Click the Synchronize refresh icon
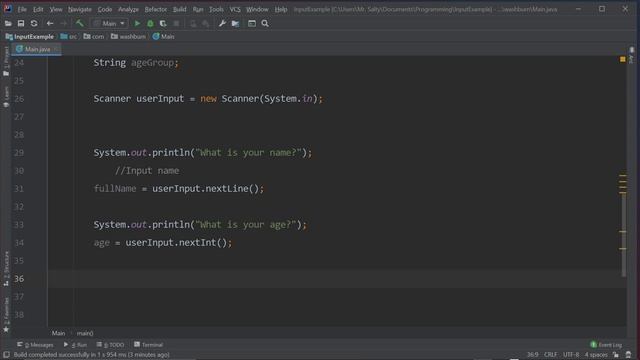640x360 pixels. (34, 24)
